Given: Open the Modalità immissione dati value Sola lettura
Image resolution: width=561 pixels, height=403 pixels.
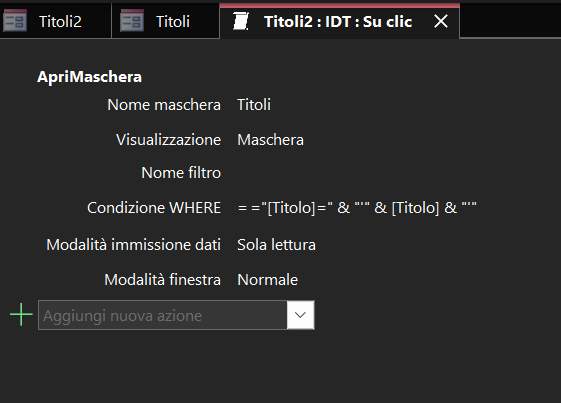Looking at the screenshot, I should point(276,245).
